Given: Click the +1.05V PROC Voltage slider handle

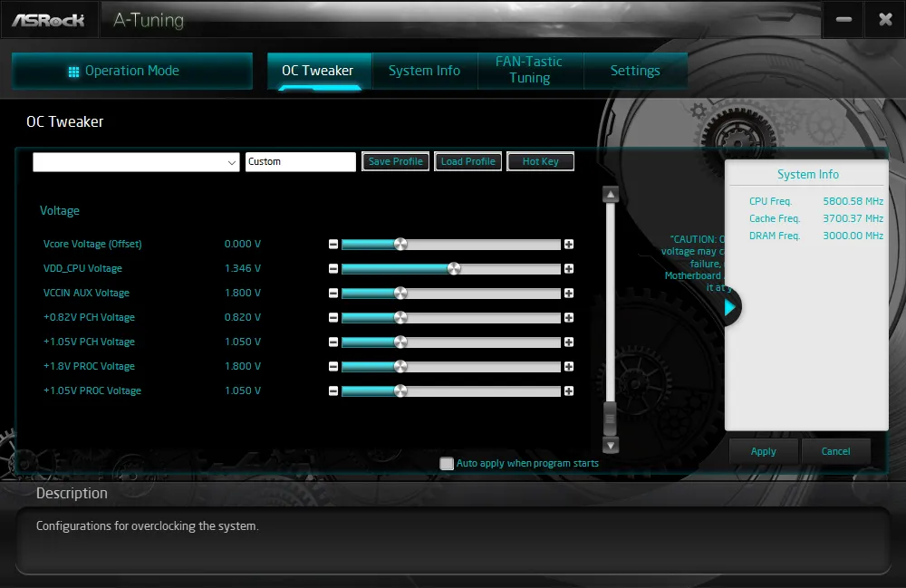Looking at the screenshot, I should pyautogui.click(x=400, y=391).
